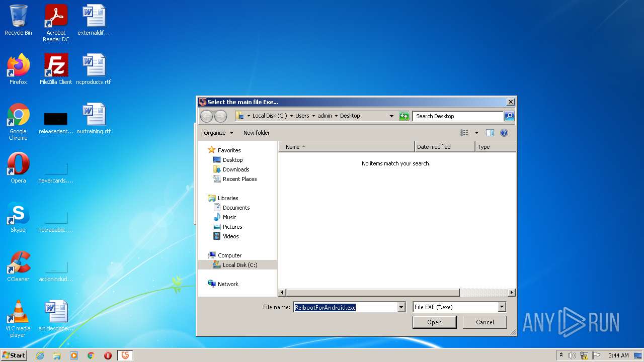Open the Recycle Bin desktop icon

pyautogui.click(x=18, y=20)
